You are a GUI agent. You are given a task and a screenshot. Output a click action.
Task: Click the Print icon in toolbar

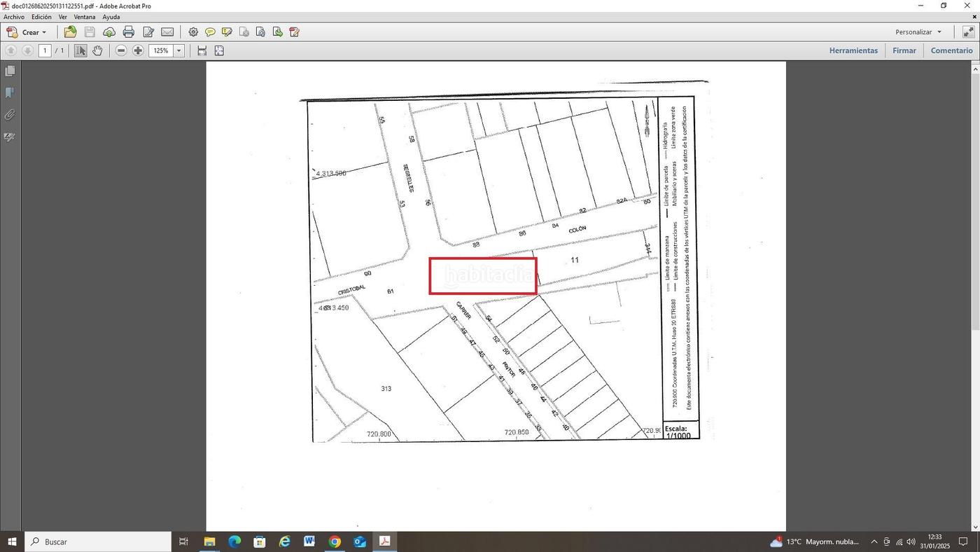tap(128, 32)
